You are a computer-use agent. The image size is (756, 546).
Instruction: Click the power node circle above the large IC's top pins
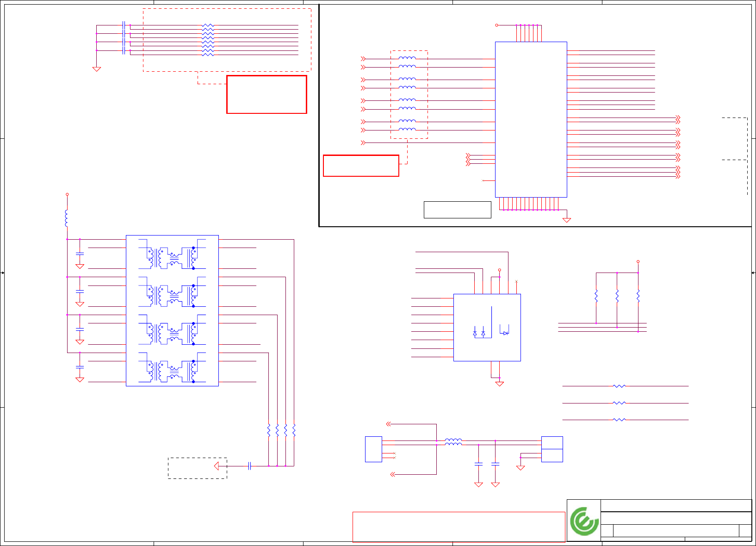497,25
